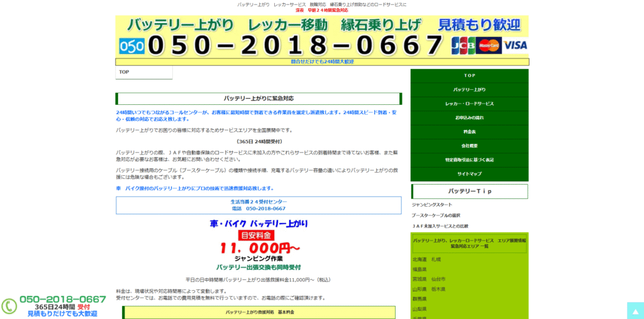Open the 料金表 price list page
The image size is (644, 319).
point(469,132)
